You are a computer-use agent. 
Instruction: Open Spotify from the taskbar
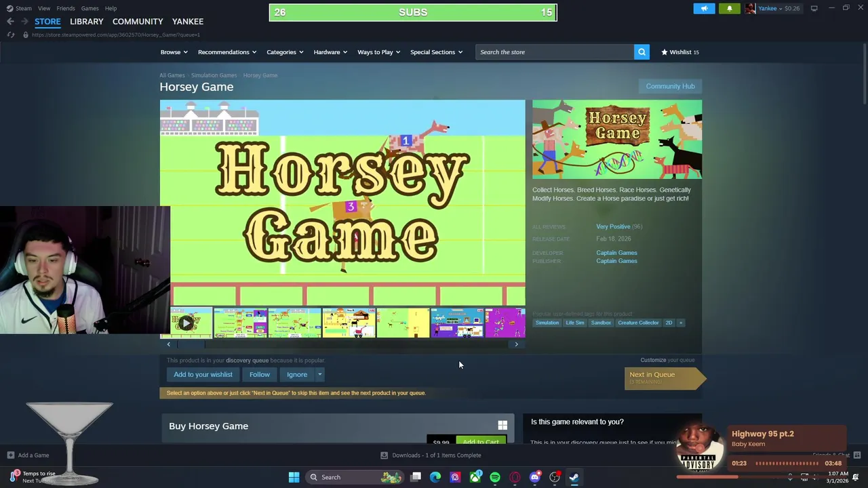point(495,477)
